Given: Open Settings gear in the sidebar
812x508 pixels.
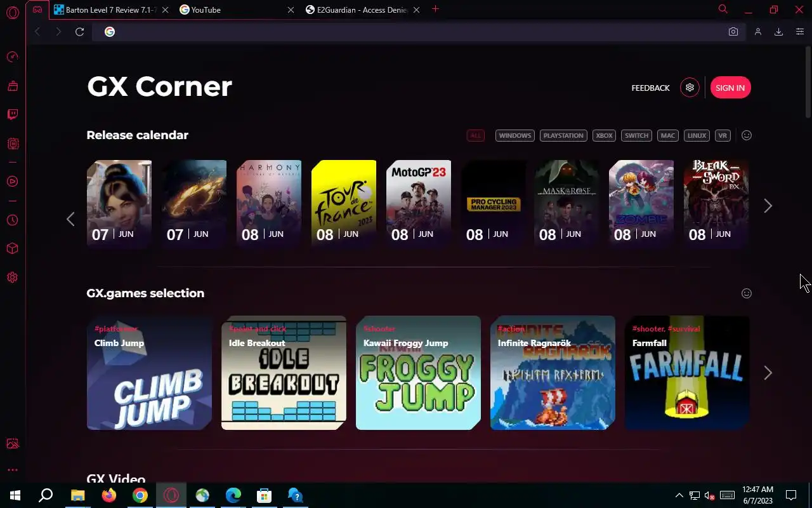Looking at the screenshot, I should [12, 277].
